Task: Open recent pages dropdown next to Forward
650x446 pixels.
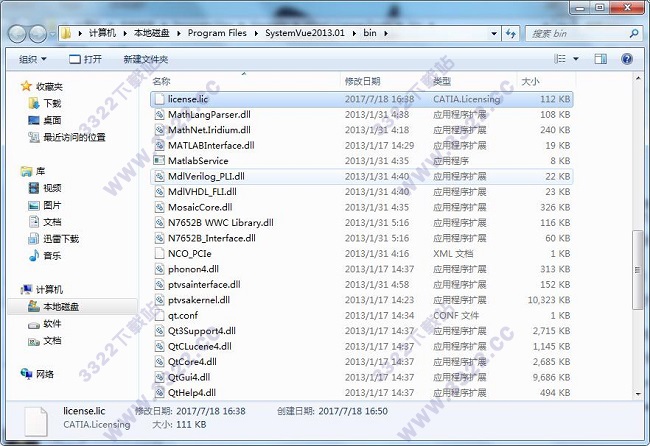Action: coord(52,34)
